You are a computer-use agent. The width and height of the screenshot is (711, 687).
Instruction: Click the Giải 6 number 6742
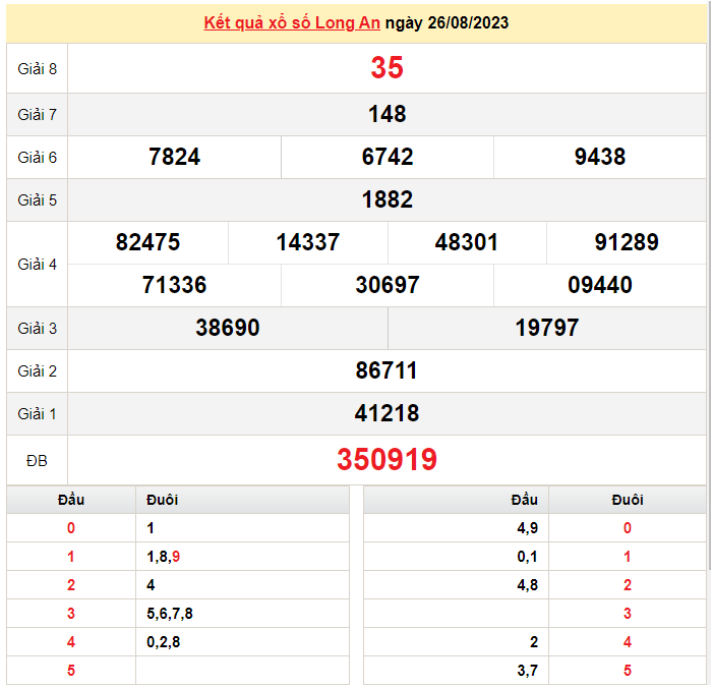click(x=387, y=157)
